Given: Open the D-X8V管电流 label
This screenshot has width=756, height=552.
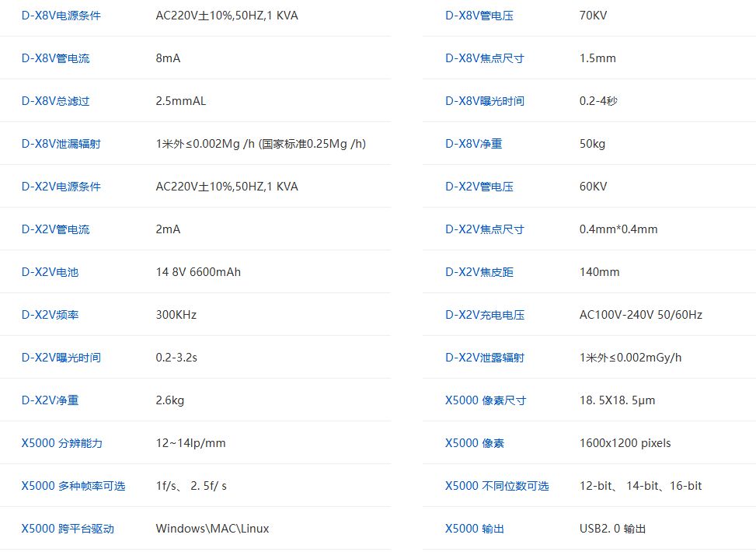Looking at the screenshot, I should [55, 58].
